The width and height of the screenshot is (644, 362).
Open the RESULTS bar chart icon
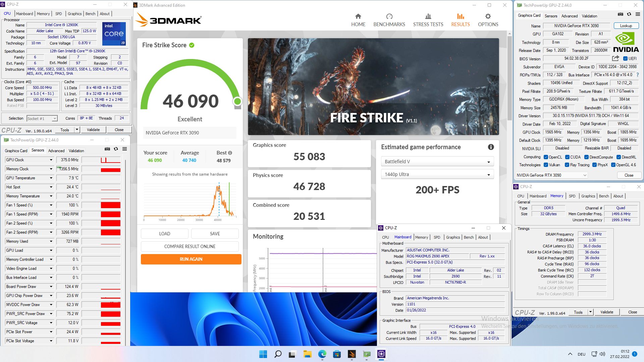click(461, 16)
